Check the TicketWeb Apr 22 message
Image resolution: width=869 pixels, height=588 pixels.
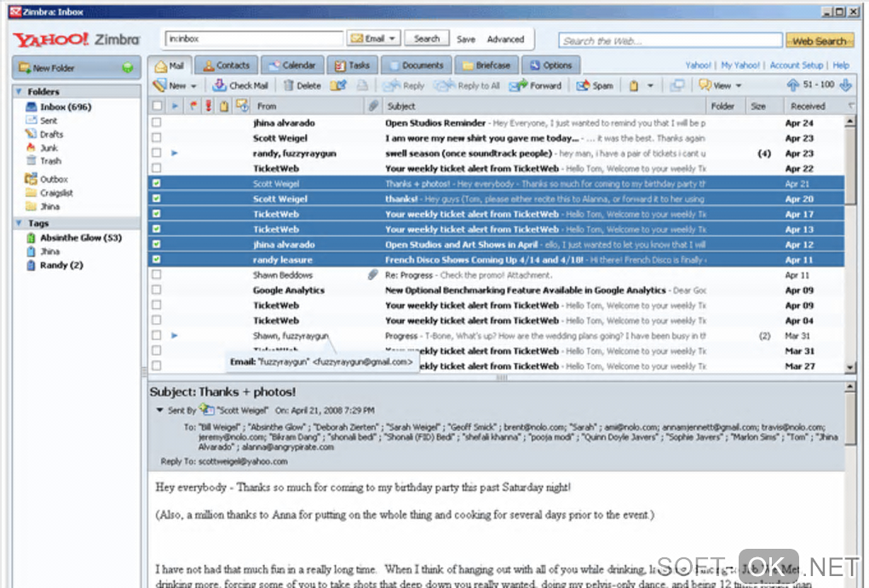(x=157, y=168)
